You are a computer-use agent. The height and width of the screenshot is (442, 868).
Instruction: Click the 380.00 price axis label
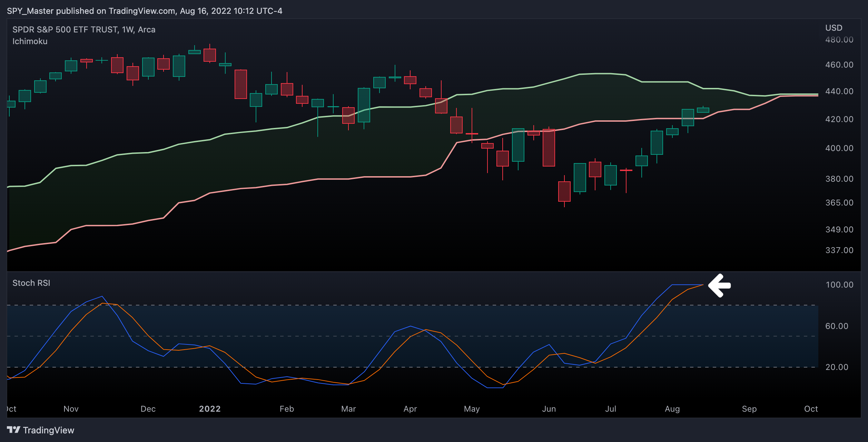tap(839, 179)
